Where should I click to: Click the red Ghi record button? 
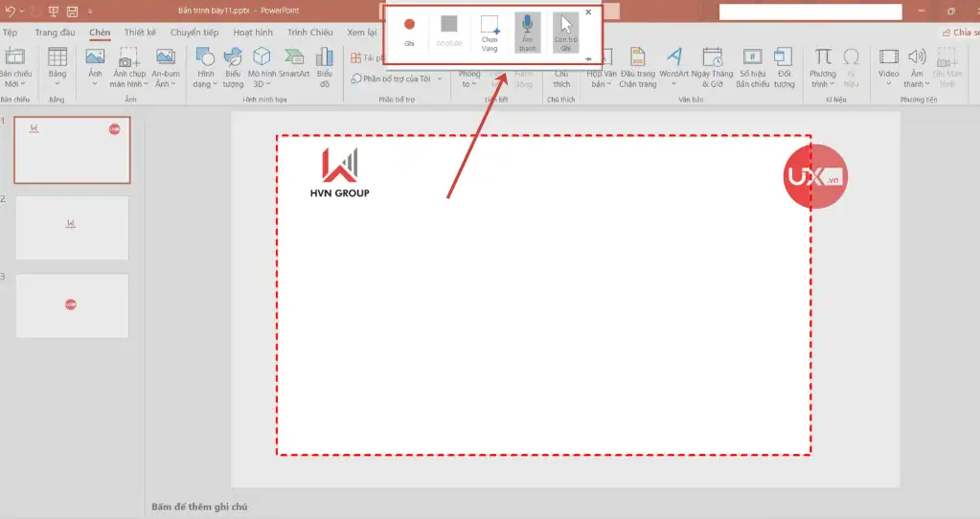click(x=409, y=31)
